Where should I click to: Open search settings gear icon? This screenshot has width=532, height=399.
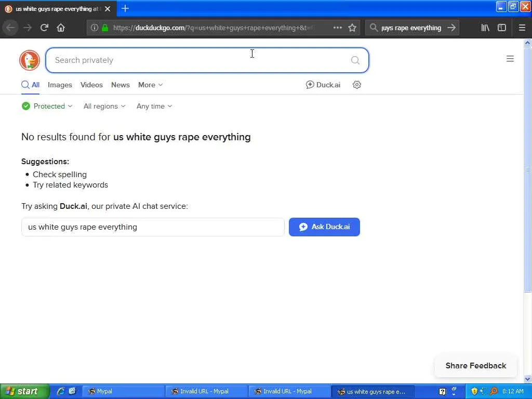[x=356, y=85]
